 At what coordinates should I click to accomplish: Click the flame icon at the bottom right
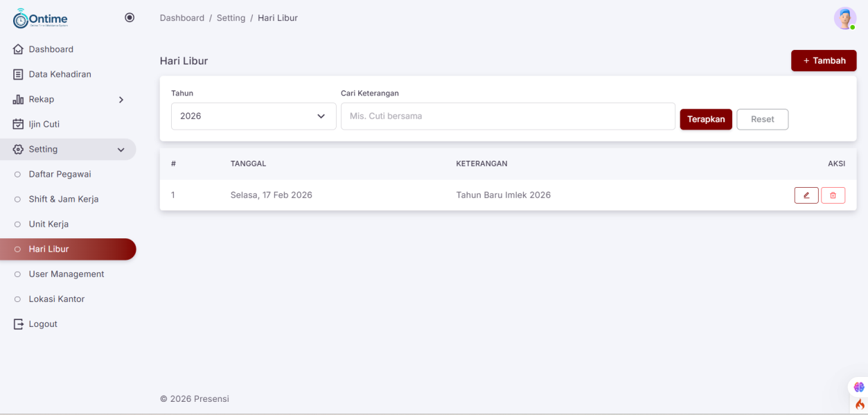pos(860,405)
